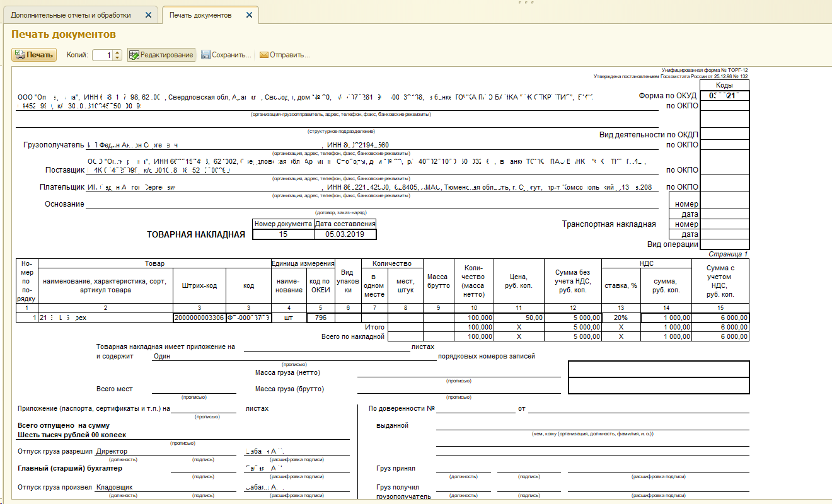Select the date cell 05.03.2019
Image resolution: width=832 pixels, height=504 pixels.
[x=345, y=234]
